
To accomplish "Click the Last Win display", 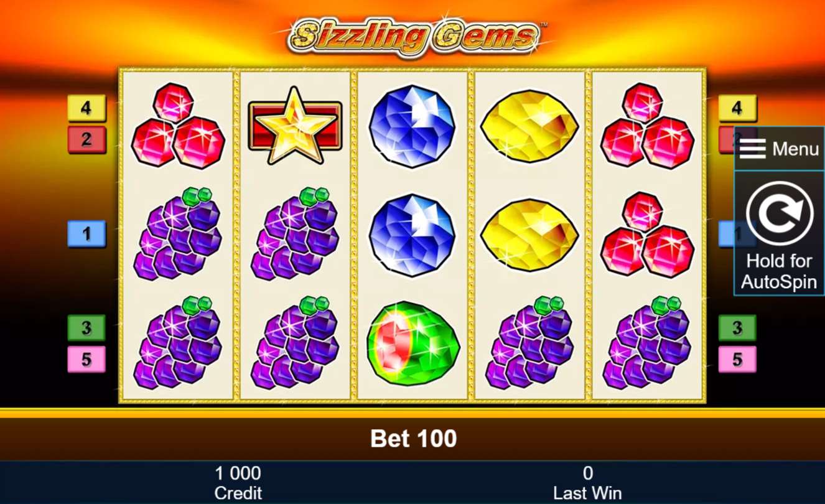I will click(x=587, y=482).
